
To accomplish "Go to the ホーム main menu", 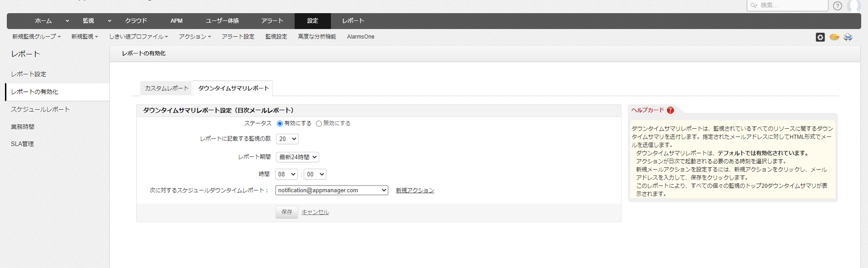I will 44,21.
